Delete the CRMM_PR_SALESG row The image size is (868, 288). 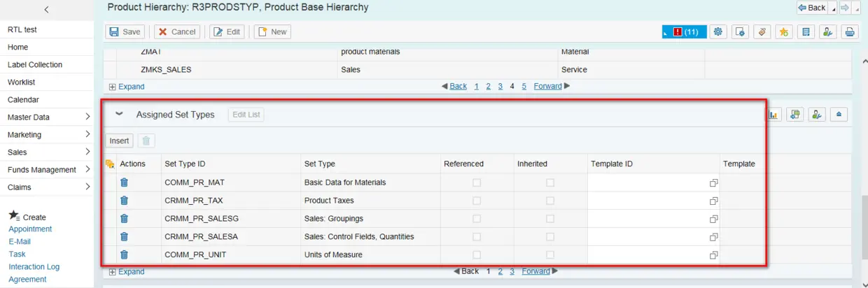[124, 219]
